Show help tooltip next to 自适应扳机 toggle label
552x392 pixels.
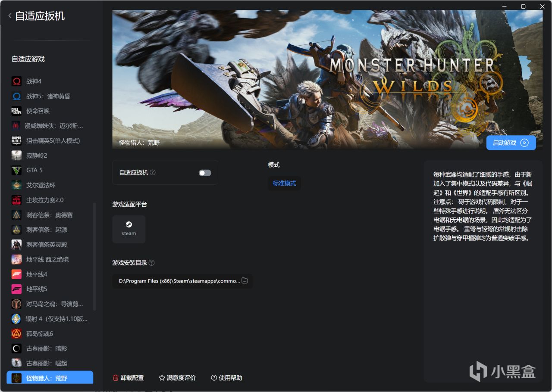click(153, 172)
